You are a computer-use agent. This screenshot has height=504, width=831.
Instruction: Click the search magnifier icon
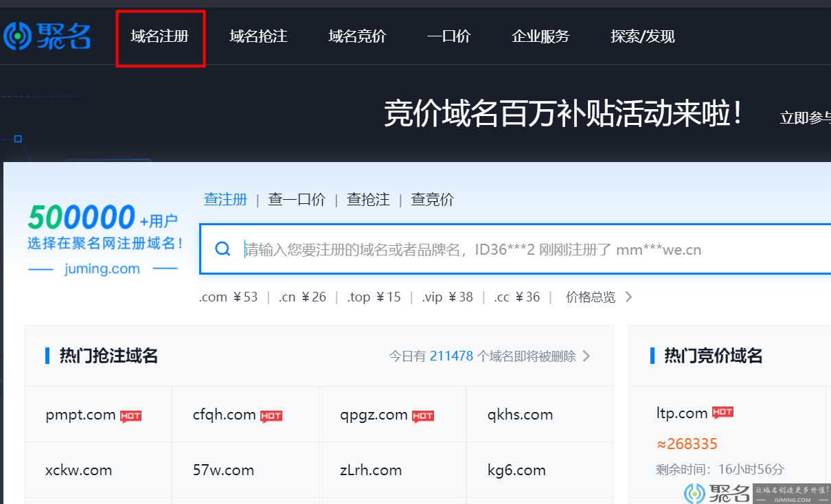pyautogui.click(x=222, y=249)
